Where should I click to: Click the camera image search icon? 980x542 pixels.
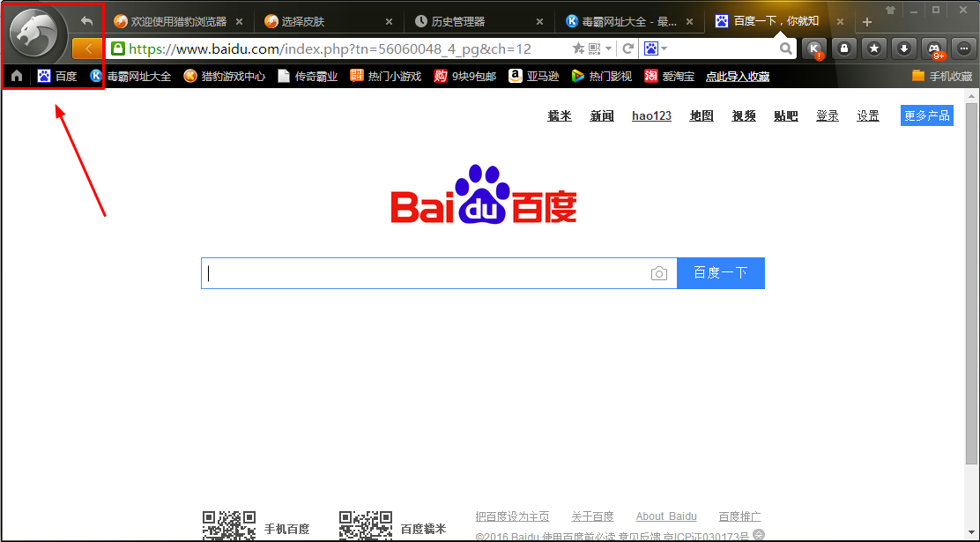coord(659,273)
